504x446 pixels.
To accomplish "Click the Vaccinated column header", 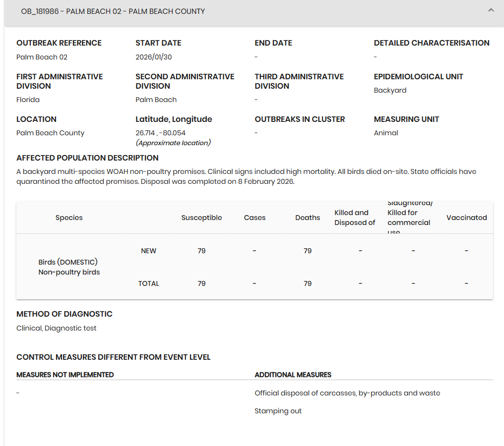I will (x=466, y=218).
